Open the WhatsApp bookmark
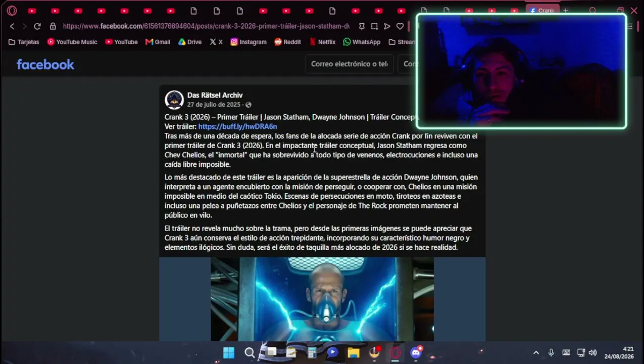This screenshot has height=364, width=644. point(362,42)
